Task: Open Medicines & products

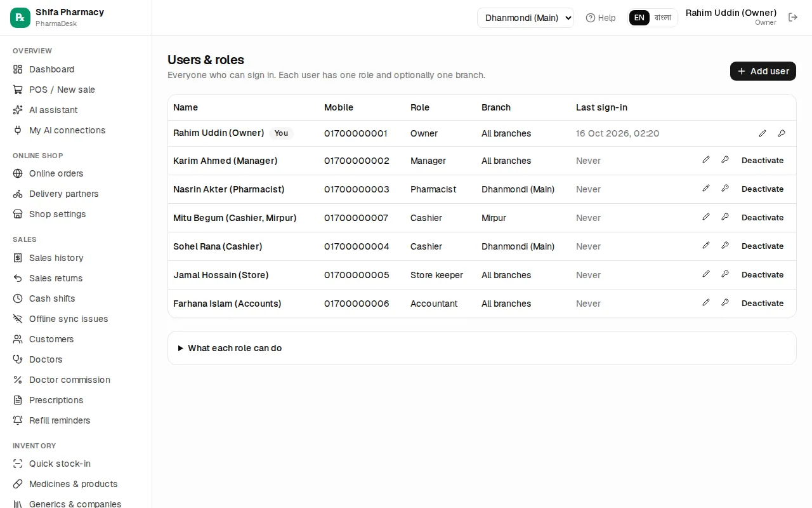Action: tap(76, 484)
